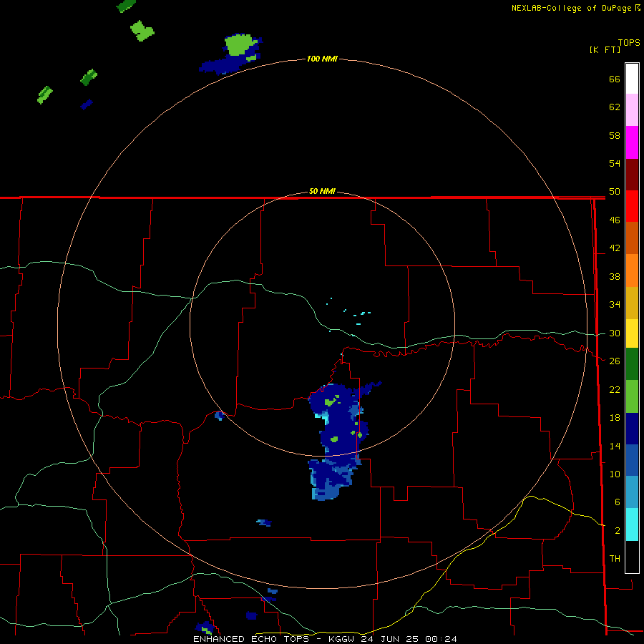The height and width of the screenshot is (644, 644).
Task: Click the ENHANCED ECHO TOPS caption
Action: [x=325, y=639]
